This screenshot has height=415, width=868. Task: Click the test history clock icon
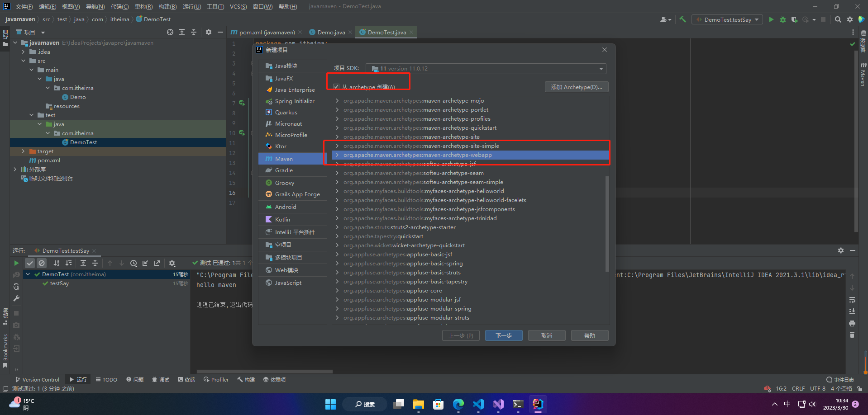(134, 263)
